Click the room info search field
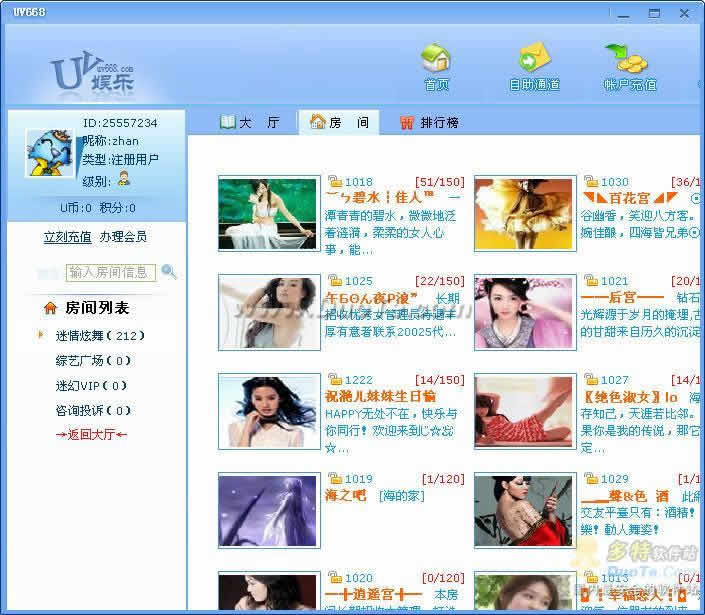The width and height of the screenshot is (705, 615). [x=111, y=272]
